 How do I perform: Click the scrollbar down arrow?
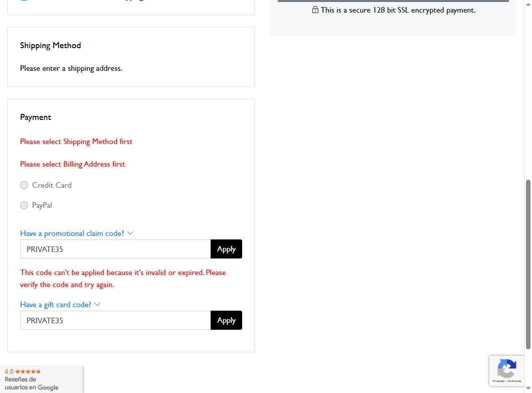(528, 388)
